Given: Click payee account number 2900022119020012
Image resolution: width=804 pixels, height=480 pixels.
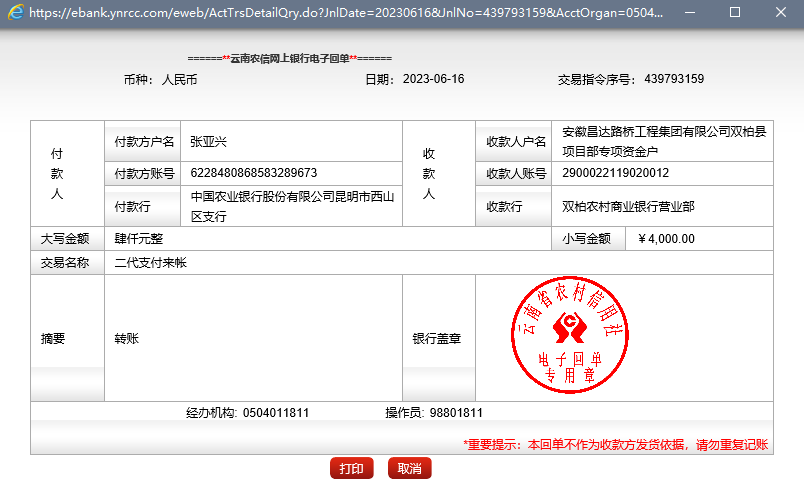Looking at the screenshot, I should 616,173.
